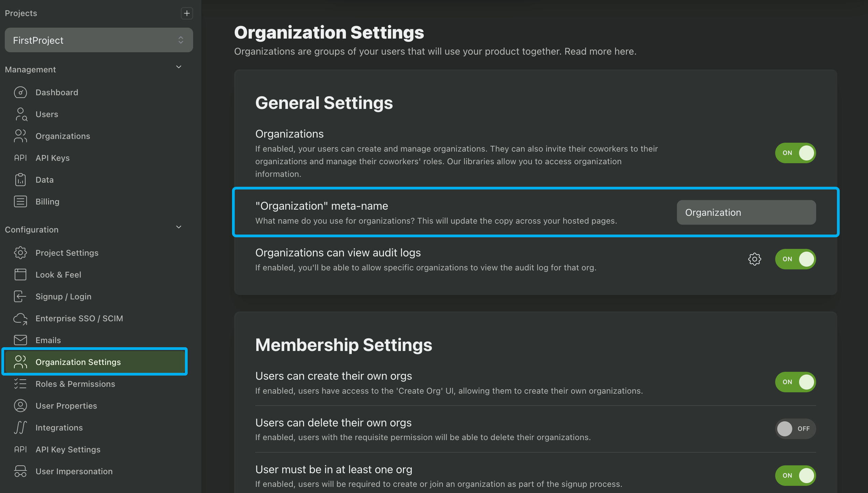Open Enterprise SSO / SCIM settings icon

point(20,318)
